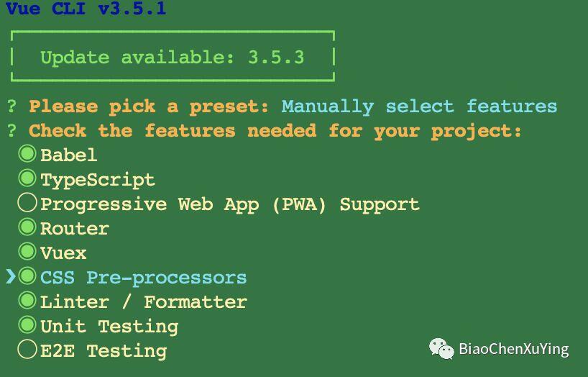This screenshot has width=588, height=377.
Task: Select the Babel label text
Action: 68,155
